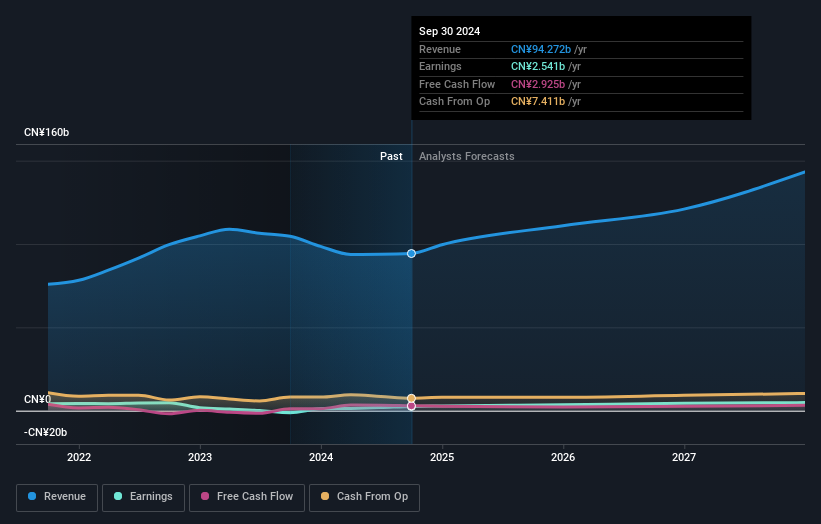Click the 2023 x-axis label
This screenshot has width=821, height=524.
coord(200,458)
